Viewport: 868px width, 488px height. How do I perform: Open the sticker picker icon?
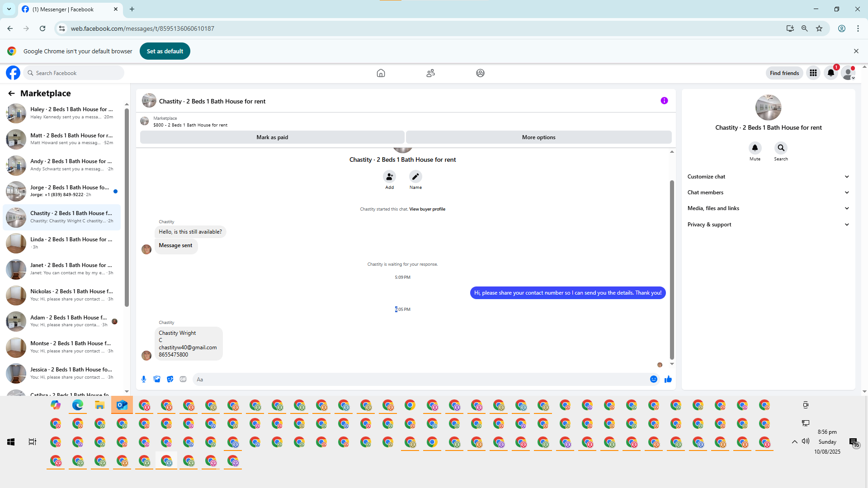coord(170,379)
